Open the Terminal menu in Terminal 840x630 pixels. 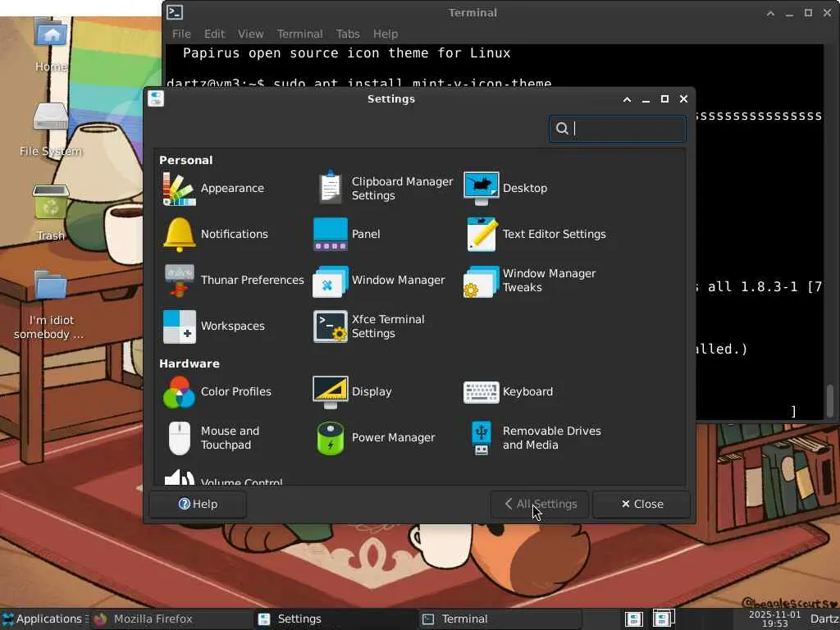(299, 34)
